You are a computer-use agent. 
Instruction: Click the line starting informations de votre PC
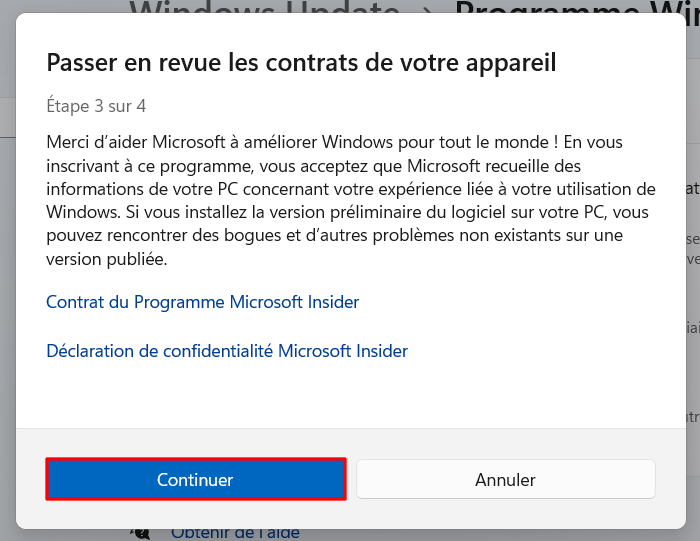[x=351, y=189]
